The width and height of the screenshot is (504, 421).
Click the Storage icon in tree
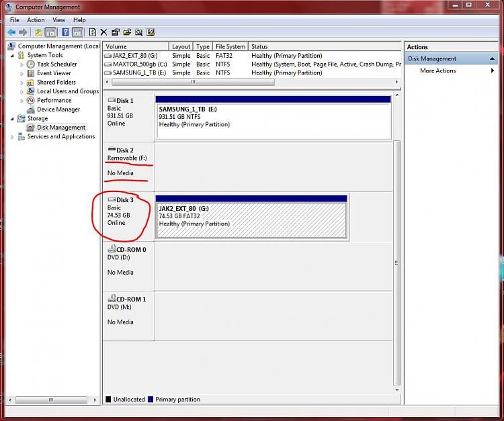pyautogui.click(x=22, y=118)
